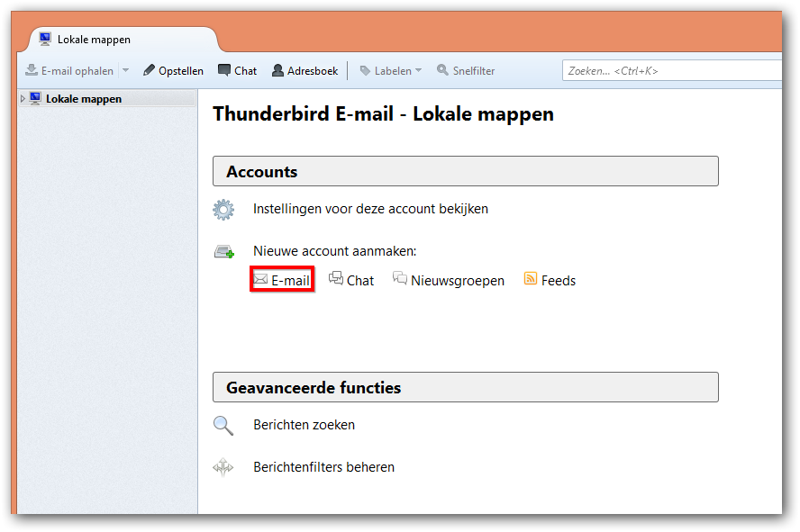800x532 pixels.
Task: Open Chat from the toolbar
Action: [x=237, y=70]
